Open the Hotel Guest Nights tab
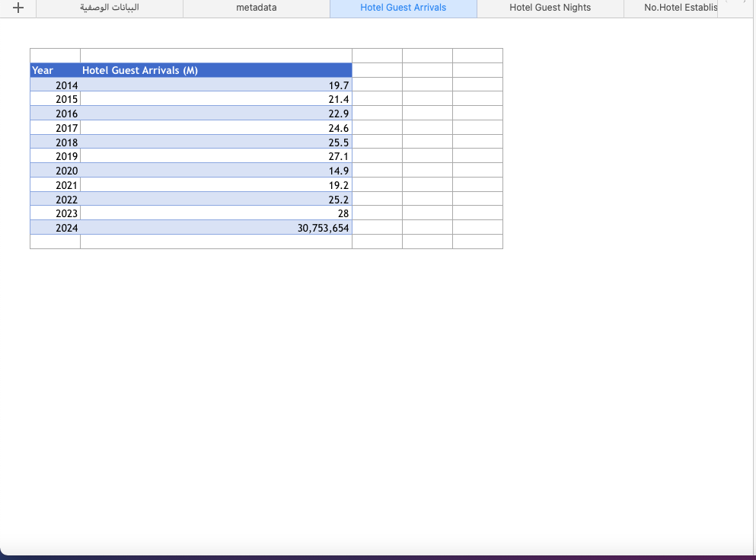Viewport: 756px width, 560px height. pyautogui.click(x=550, y=8)
